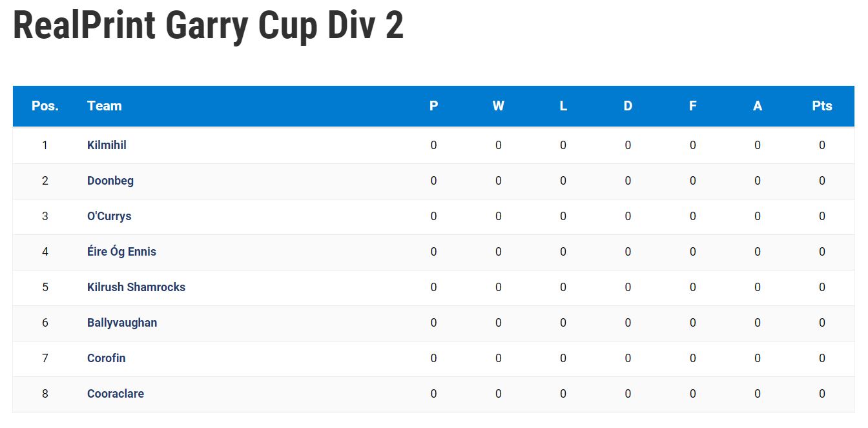Select the W column header
This screenshot has width=868, height=428.
499,106
